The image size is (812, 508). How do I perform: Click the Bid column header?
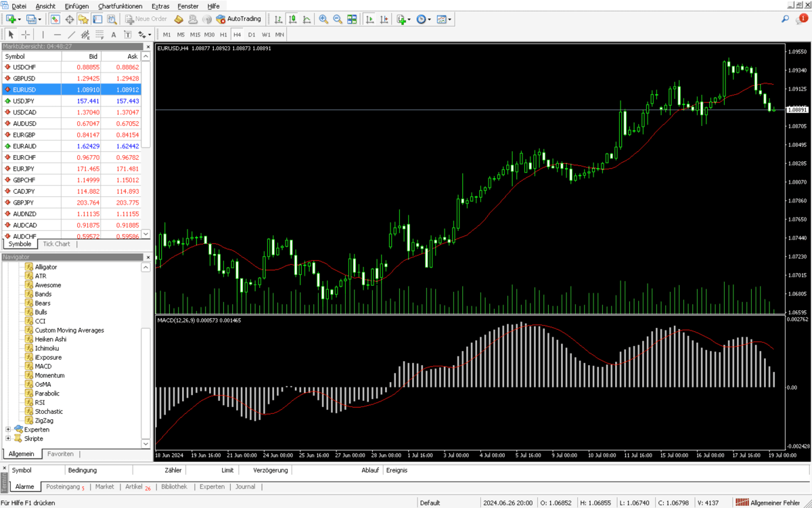(x=81, y=56)
